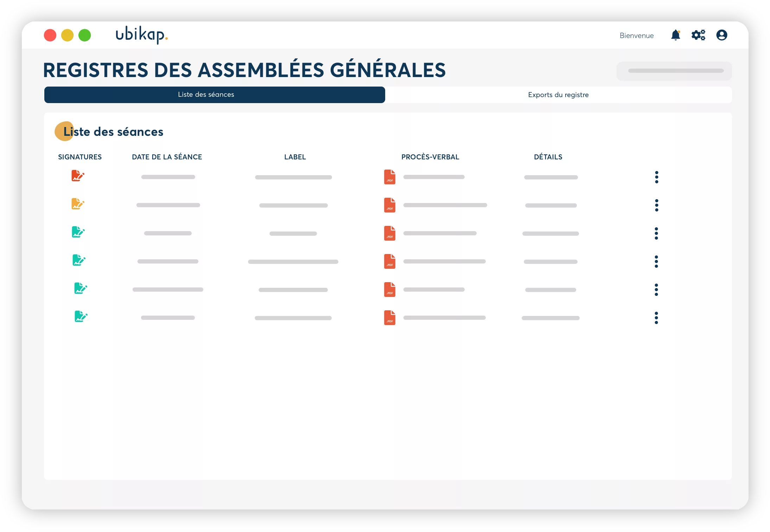770x532 pixels.
Task: Click the ubikap logo
Action: point(141,35)
